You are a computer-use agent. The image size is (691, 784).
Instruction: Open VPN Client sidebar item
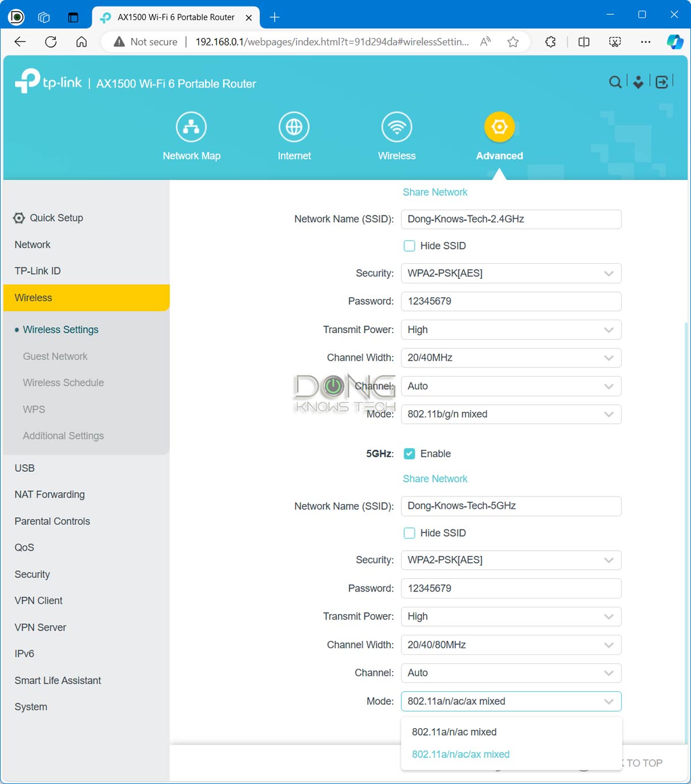tap(39, 601)
